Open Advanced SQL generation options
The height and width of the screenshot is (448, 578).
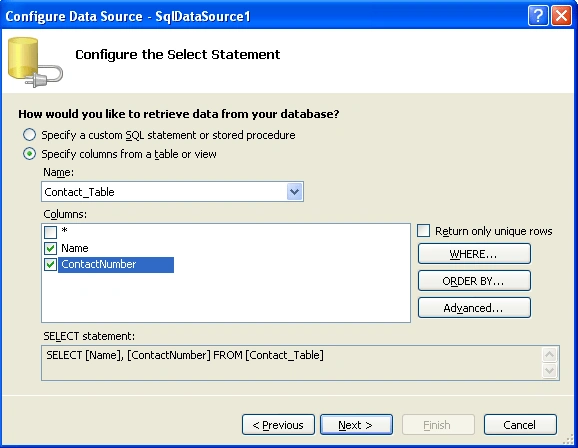pos(474,308)
